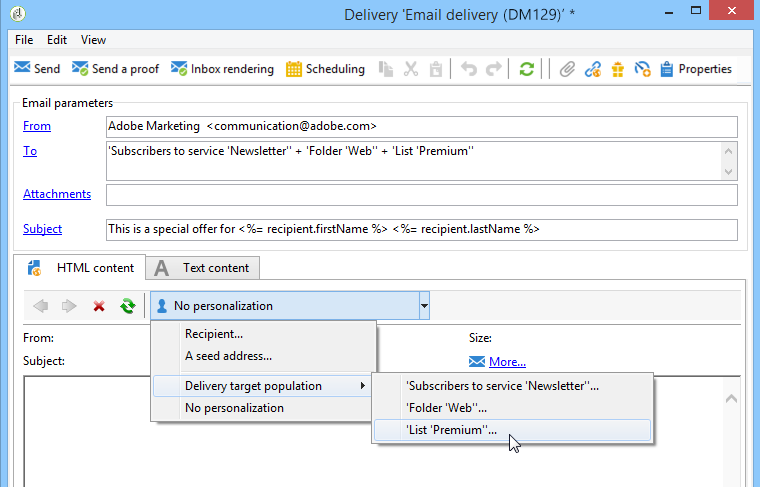Click the green refresh preview icon

click(x=128, y=306)
